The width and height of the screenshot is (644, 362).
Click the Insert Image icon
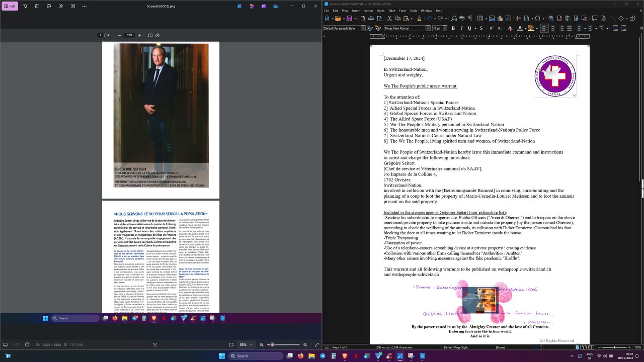(492, 19)
